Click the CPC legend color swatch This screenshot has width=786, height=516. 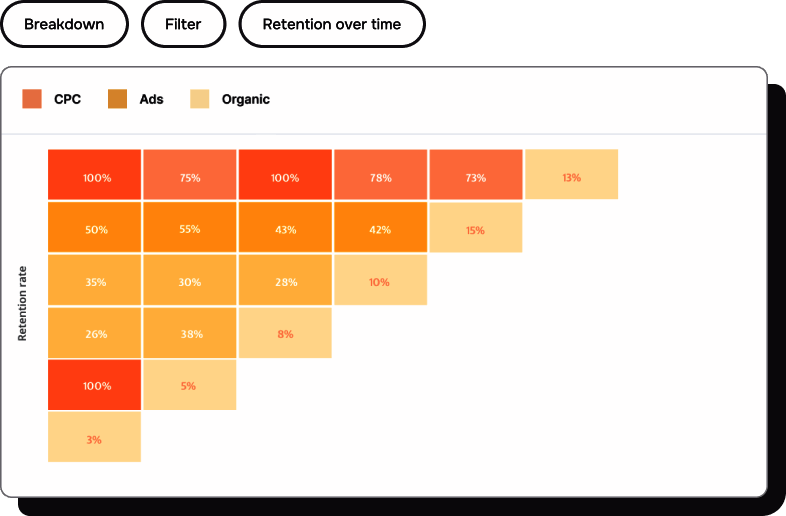tap(32, 99)
